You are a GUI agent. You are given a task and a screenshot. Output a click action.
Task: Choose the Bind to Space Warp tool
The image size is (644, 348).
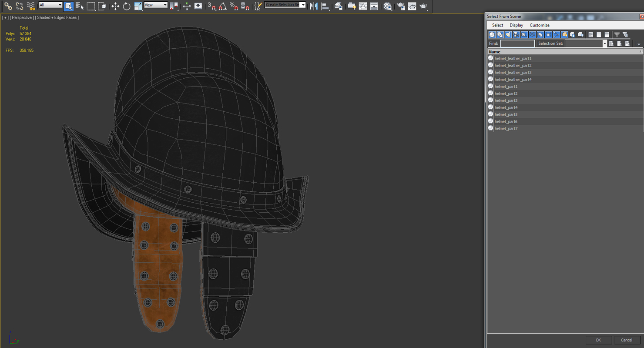(30, 6)
